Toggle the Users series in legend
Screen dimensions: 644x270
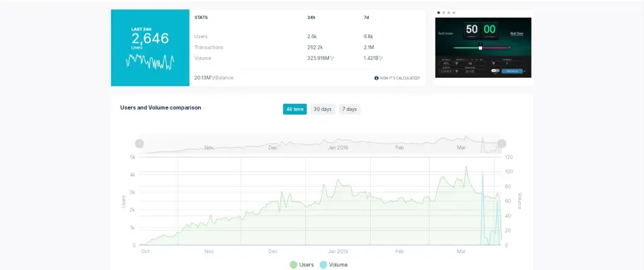point(302,264)
